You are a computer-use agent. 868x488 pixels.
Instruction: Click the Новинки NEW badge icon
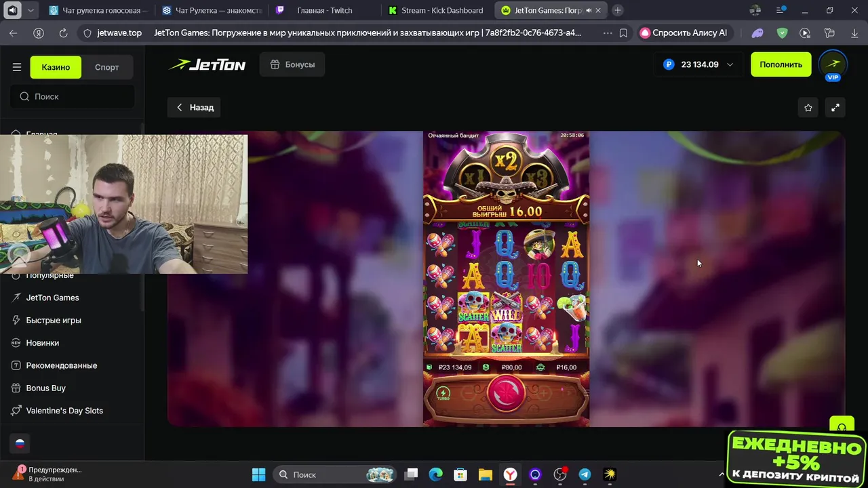[16, 343]
